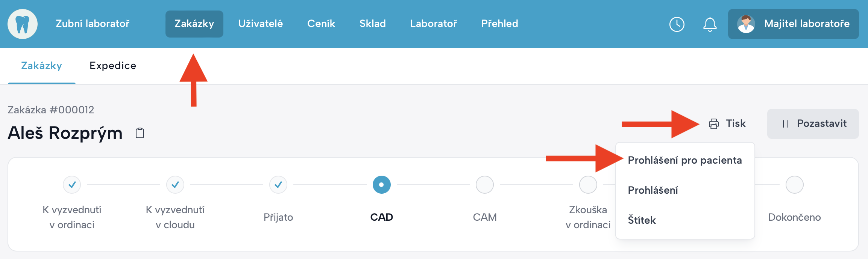Click the Přijato completed step checkmark
The image size is (868, 259).
(278, 185)
